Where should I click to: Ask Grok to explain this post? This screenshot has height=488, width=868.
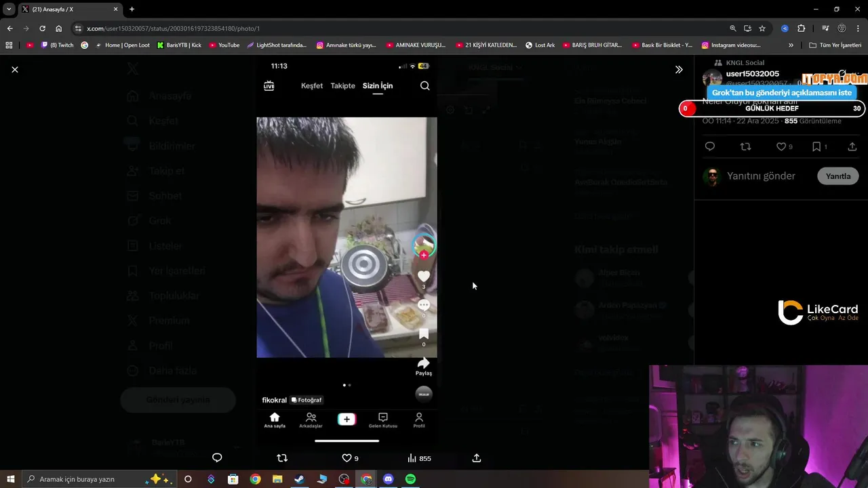point(782,93)
